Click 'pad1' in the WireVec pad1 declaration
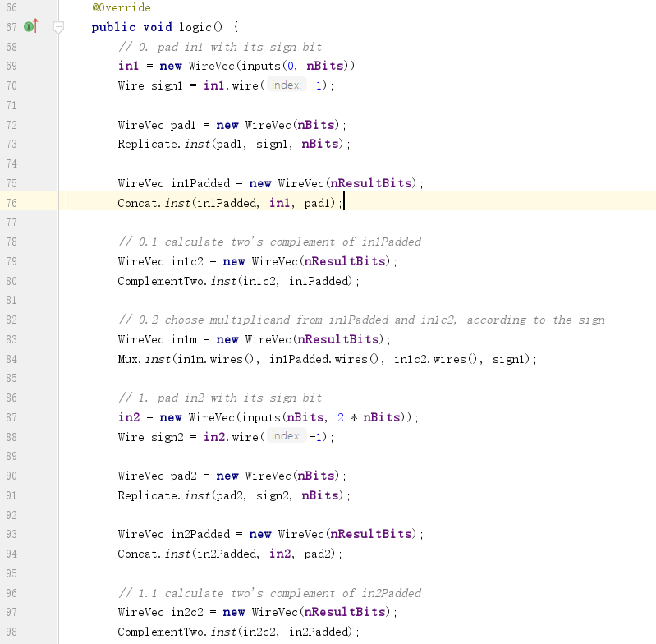Screen dimensions: 656x644 tap(183, 125)
